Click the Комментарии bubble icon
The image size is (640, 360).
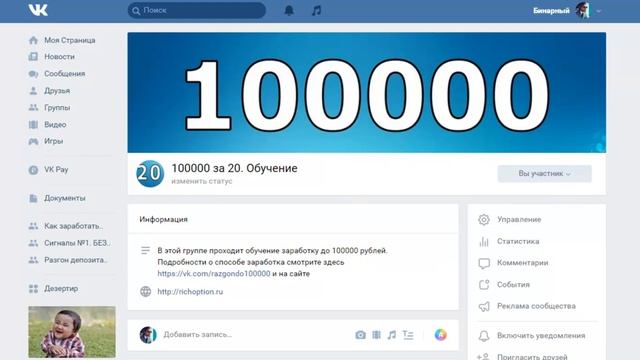click(x=484, y=263)
